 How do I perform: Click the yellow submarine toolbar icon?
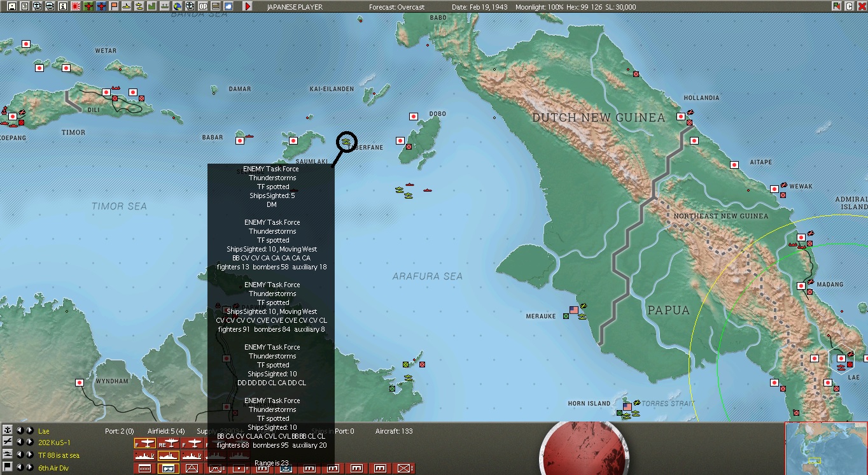pos(139,6)
